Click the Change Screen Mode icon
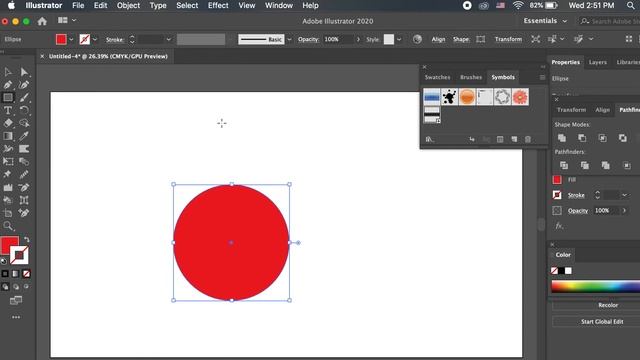Screen dimensions: 640x360 click(x=16, y=301)
